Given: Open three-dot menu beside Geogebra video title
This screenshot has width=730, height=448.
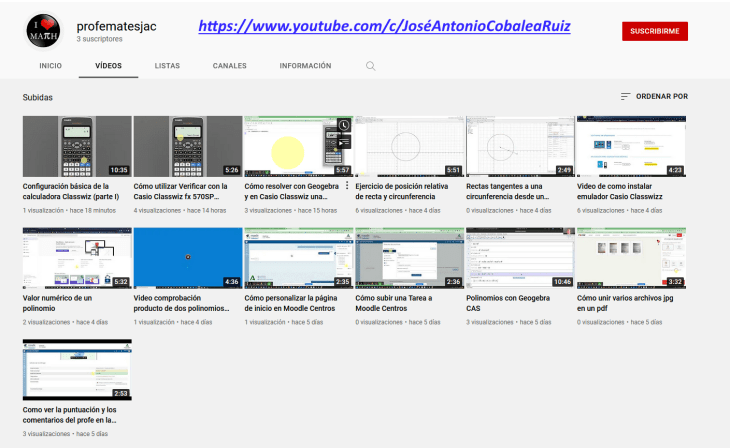Looking at the screenshot, I should [347, 185].
